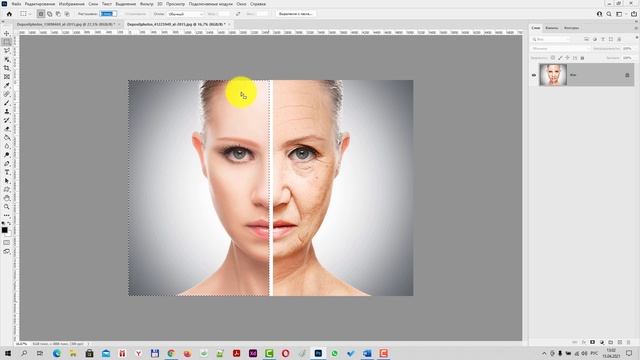Viewport: 640px width, 360px height.
Task: Toggle lock position in Layers panel
Action: tap(567, 58)
